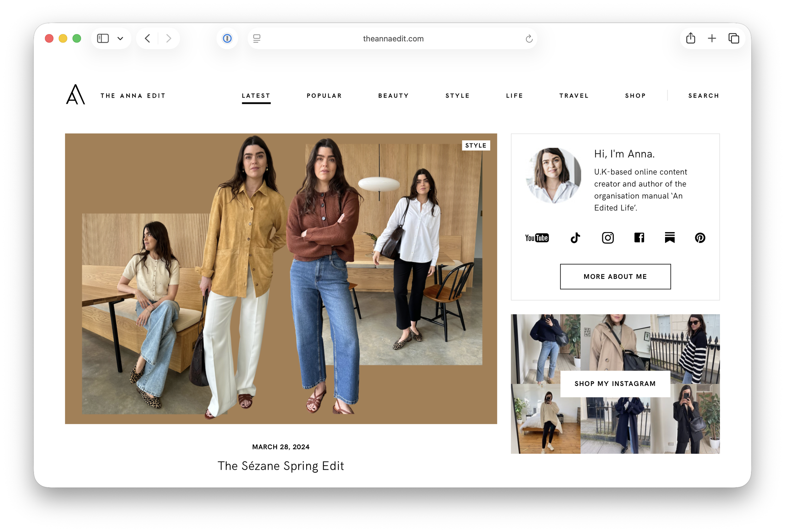Click the Pinterest icon

pyautogui.click(x=700, y=238)
